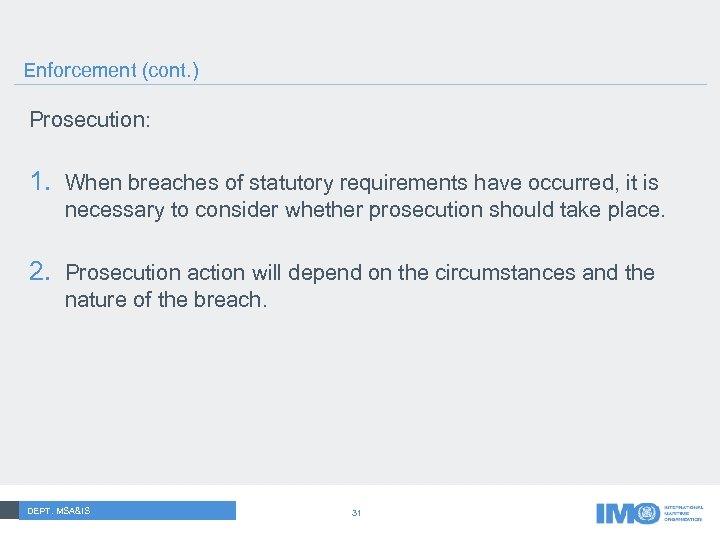The image size is (720, 540).
Task: Click the list number 2 marker
Action: point(39,272)
